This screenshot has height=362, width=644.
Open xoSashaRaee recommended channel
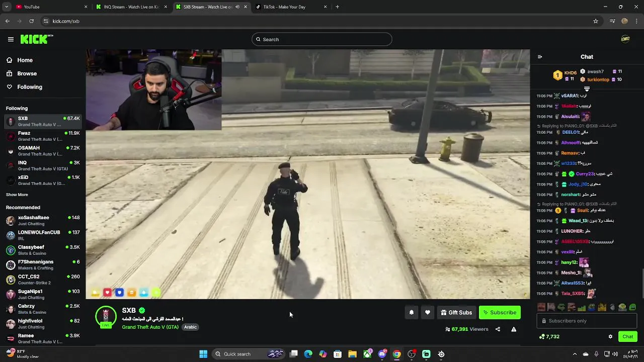click(x=43, y=220)
